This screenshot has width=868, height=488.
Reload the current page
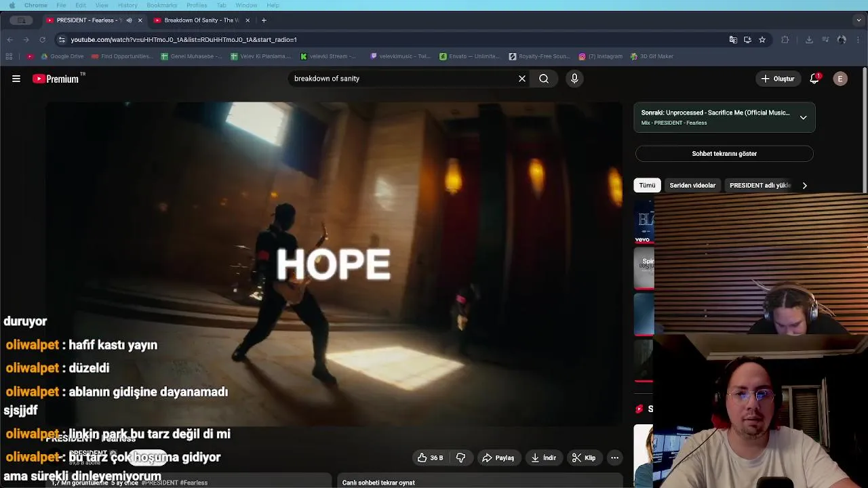(42, 40)
